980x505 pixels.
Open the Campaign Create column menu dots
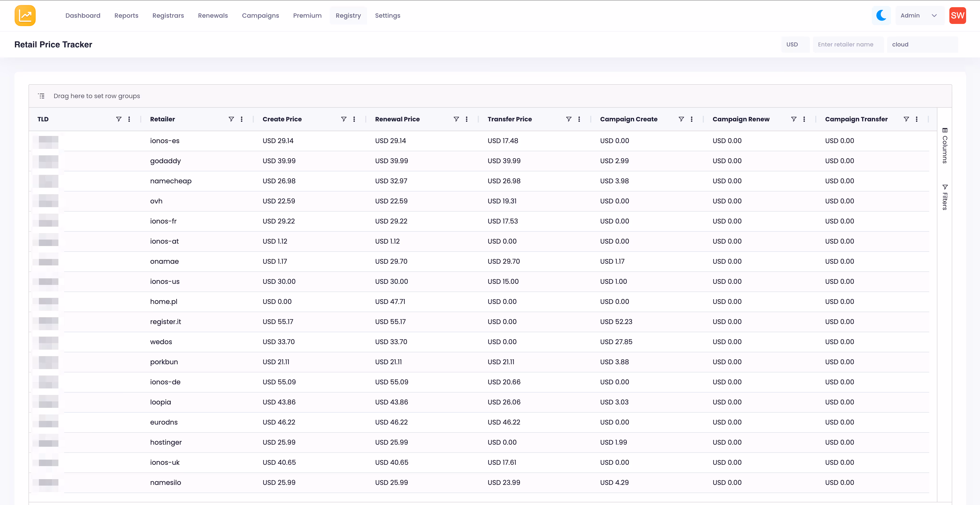coord(691,119)
